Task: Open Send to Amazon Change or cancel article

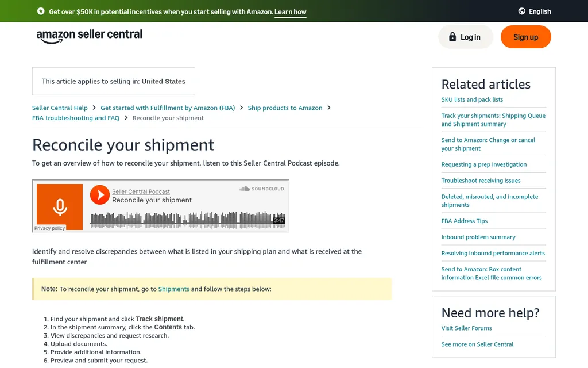Action: pos(488,144)
